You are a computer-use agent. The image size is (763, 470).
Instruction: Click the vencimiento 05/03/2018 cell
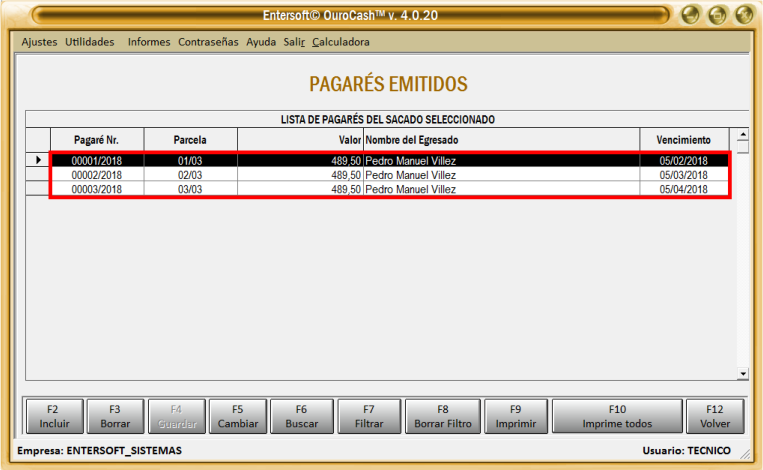click(x=684, y=175)
